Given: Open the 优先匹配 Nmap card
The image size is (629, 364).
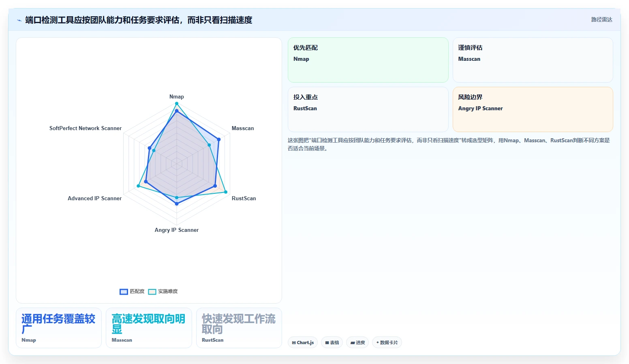Looking at the screenshot, I should point(368,60).
